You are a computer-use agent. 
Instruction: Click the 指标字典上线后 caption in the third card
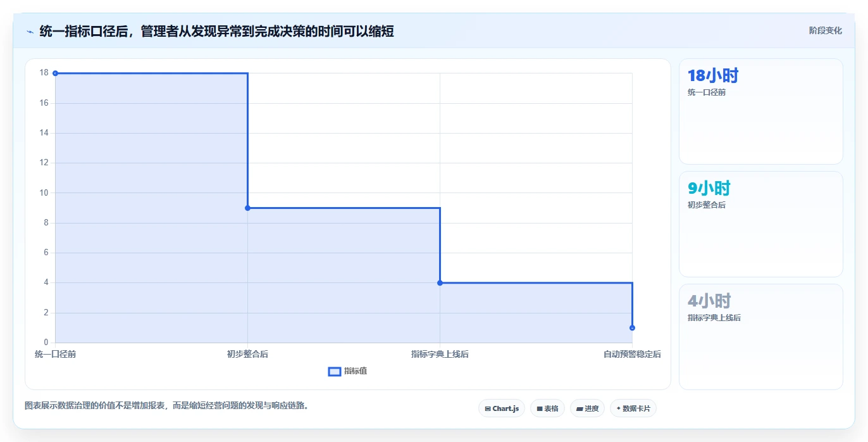point(714,318)
